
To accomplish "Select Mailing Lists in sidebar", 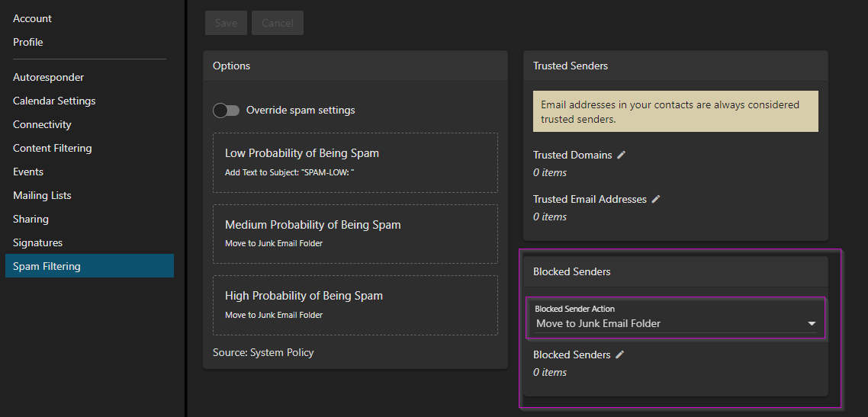I will click(42, 195).
